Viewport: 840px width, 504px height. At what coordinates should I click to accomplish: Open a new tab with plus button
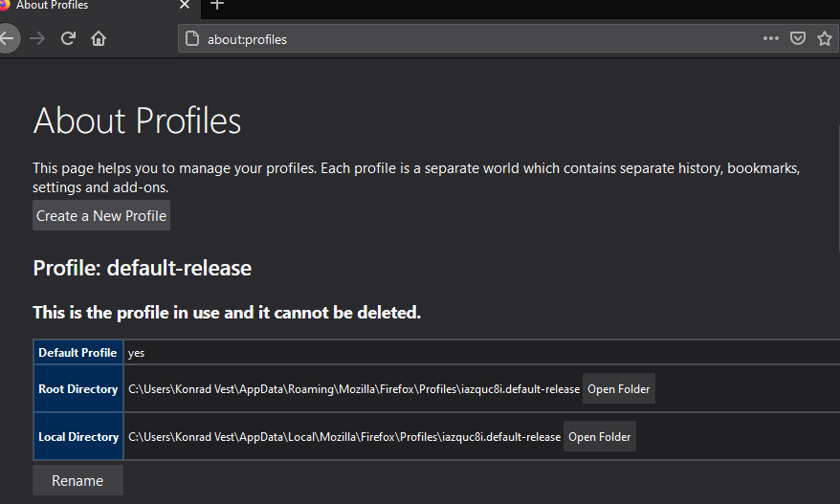point(217,6)
